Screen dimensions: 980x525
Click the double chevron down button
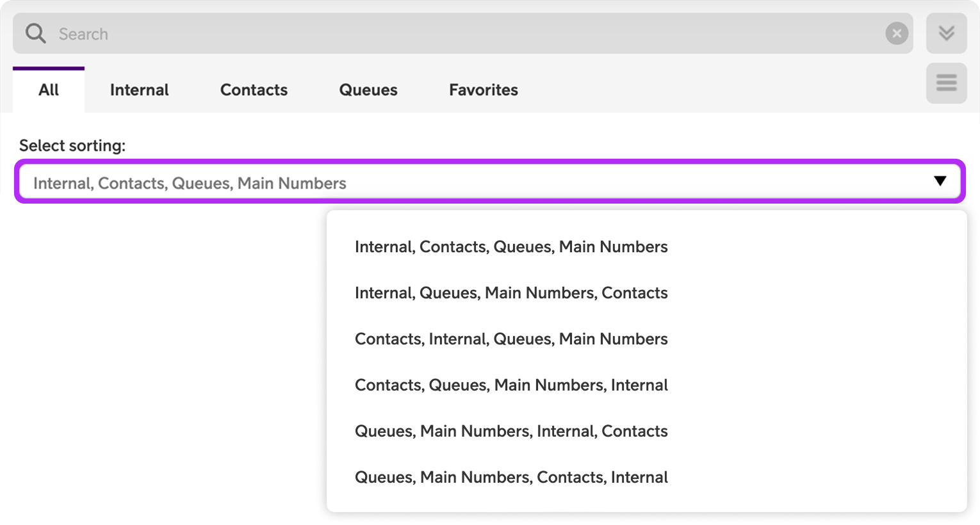[x=946, y=33]
